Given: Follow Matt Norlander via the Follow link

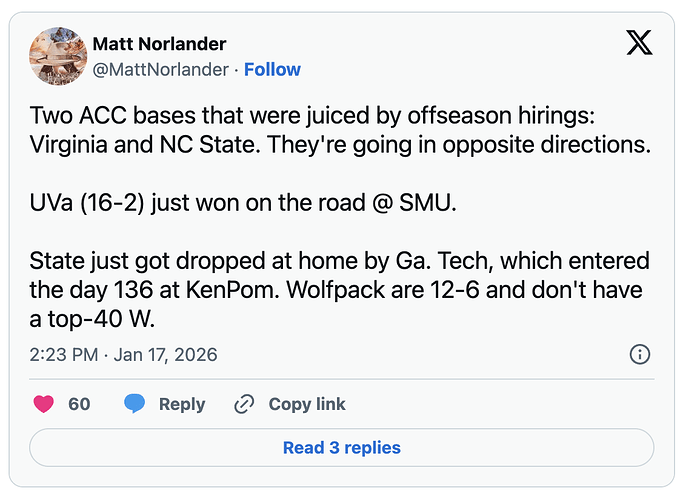Looking at the screenshot, I should click(272, 69).
